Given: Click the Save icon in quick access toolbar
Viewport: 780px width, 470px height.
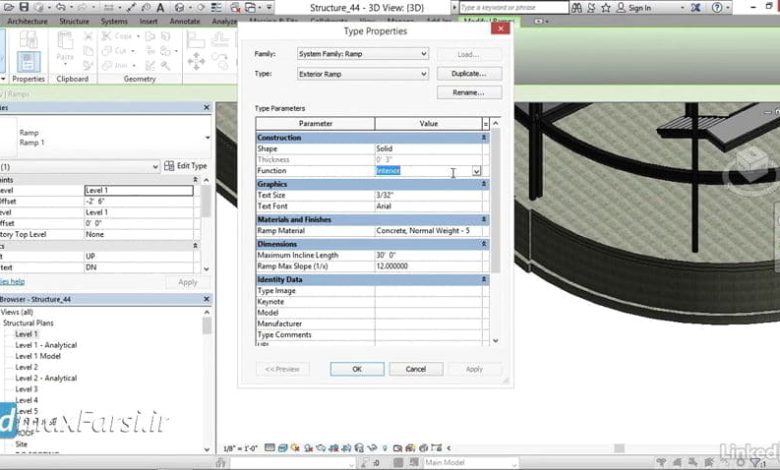Looking at the screenshot, I should point(23,7).
